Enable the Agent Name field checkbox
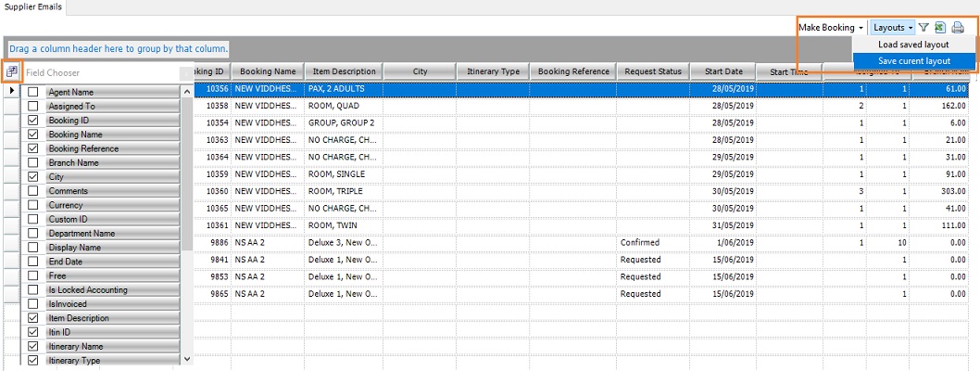 coord(33,92)
